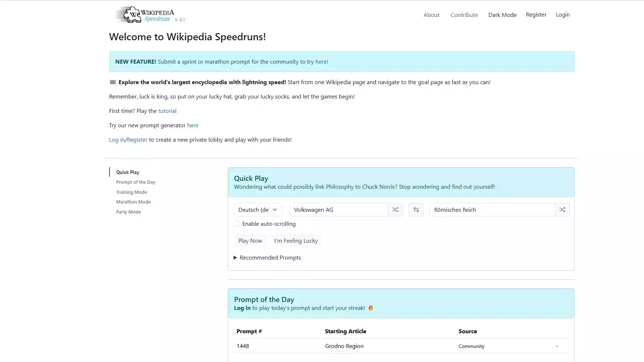Click the Volkswagen AG start article field
The width and height of the screenshot is (644, 362).
point(338,210)
